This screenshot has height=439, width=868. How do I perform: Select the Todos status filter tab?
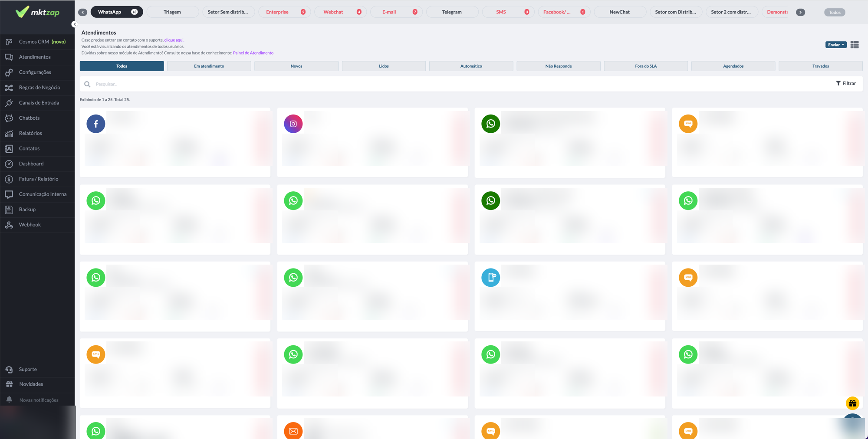122,66
